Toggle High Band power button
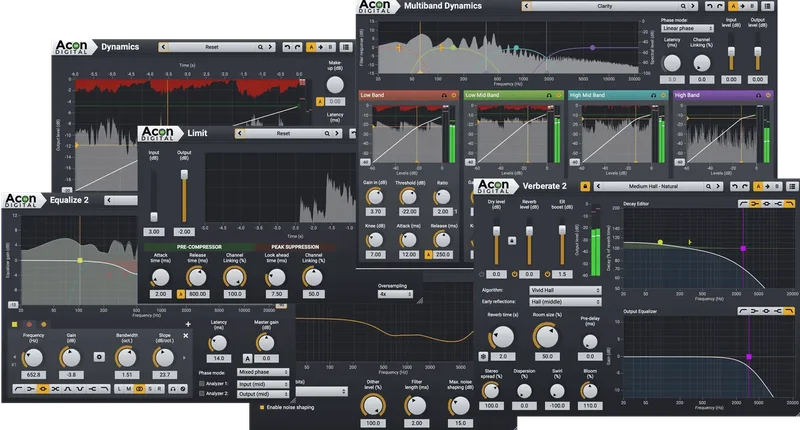Viewport: 800px width, 430px height. tap(768, 95)
